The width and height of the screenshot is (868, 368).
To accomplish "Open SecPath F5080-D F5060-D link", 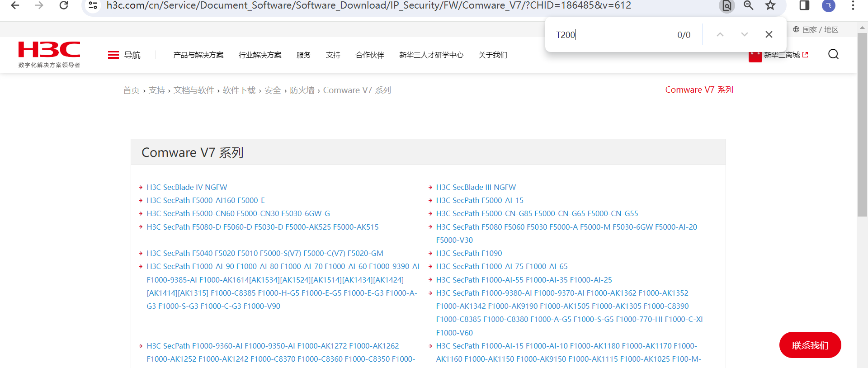I will 263,227.
